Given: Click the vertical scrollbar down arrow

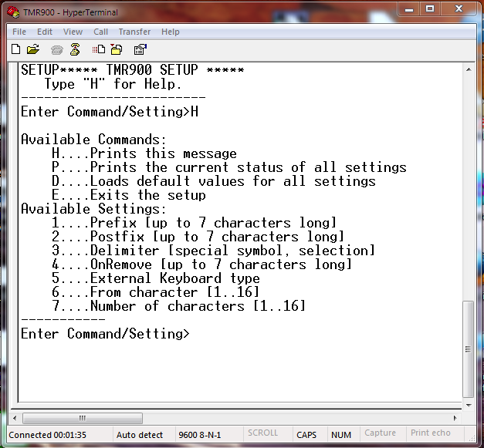Looking at the screenshot, I should 469,405.
